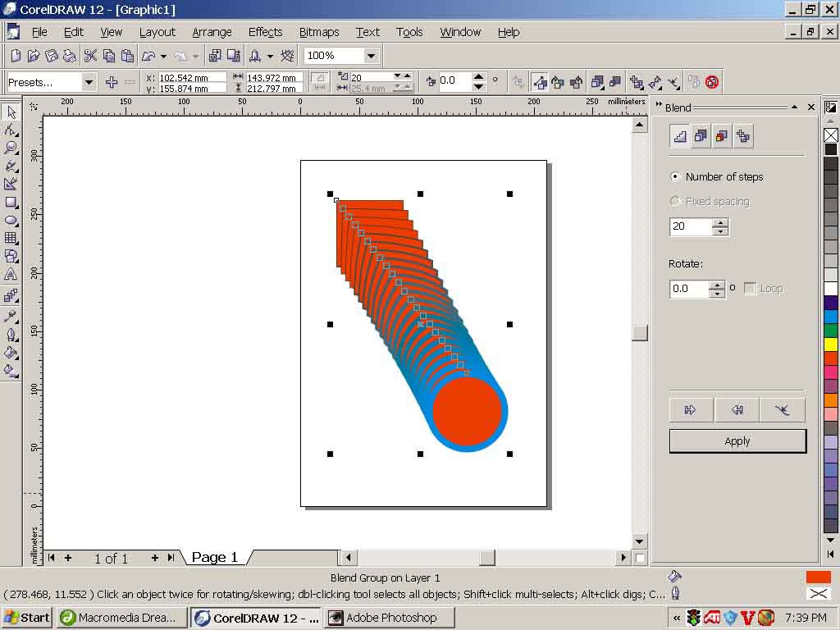840x630 pixels.
Task: Select the Number of steps radio button
Action: tap(676, 176)
